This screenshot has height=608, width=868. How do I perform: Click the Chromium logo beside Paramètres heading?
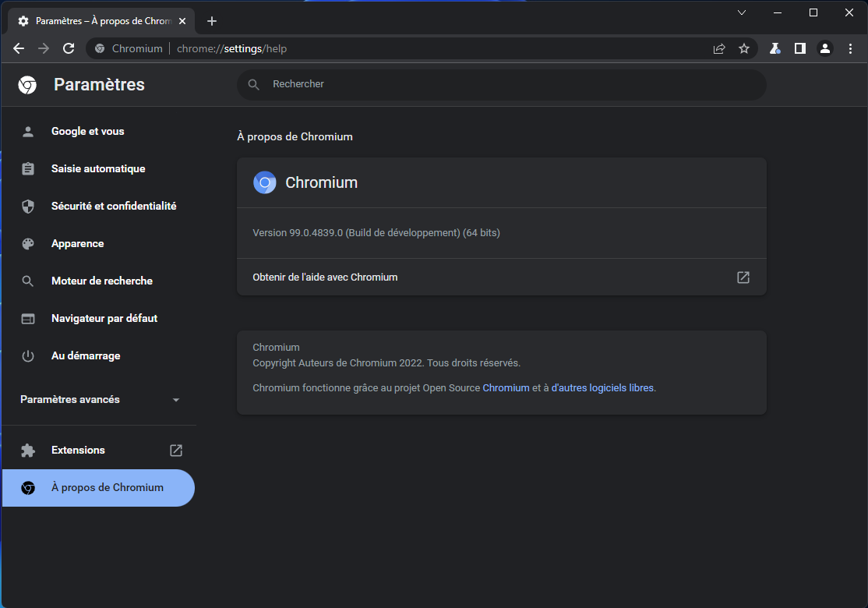coord(27,85)
